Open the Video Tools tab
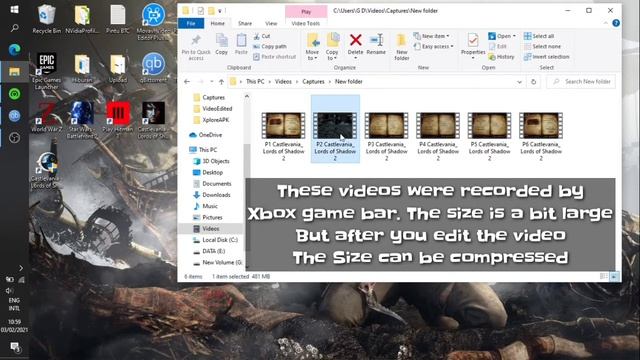The width and height of the screenshot is (640, 360). [306, 24]
